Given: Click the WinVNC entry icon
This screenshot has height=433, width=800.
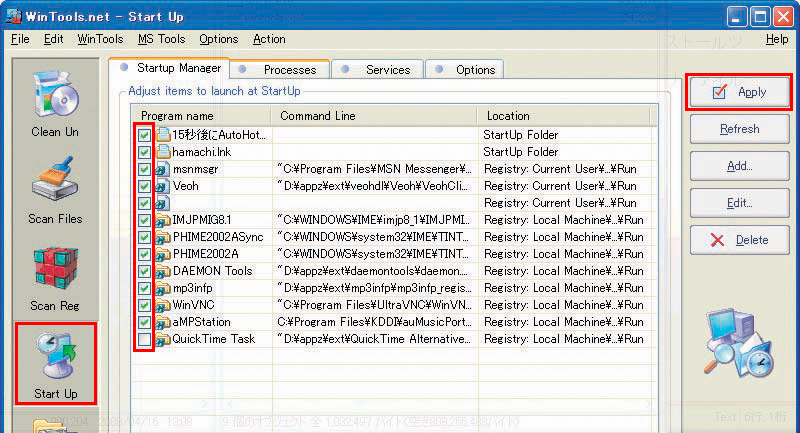Looking at the screenshot, I should (163, 305).
